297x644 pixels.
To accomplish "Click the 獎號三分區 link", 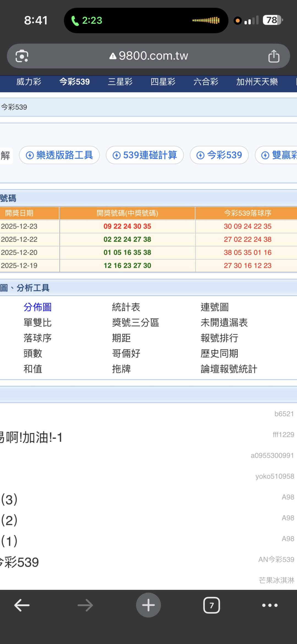I will point(135,322).
